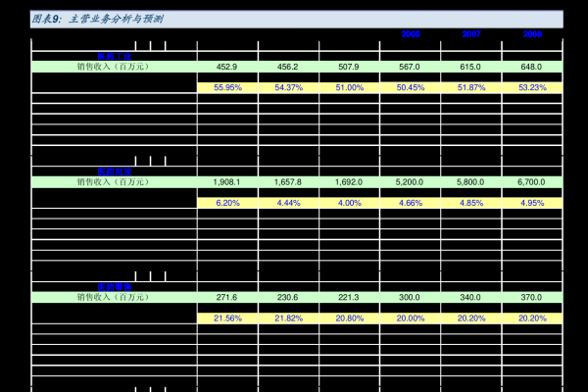Click the 销售收入 label beside 452.9

point(112,67)
